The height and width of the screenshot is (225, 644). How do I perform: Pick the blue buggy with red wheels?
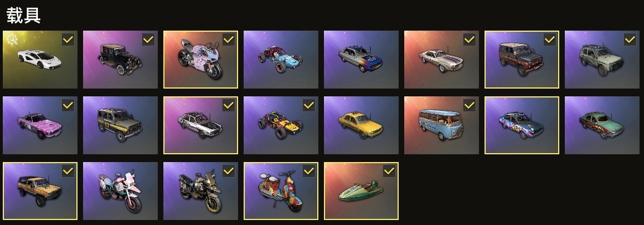click(281, 60)
